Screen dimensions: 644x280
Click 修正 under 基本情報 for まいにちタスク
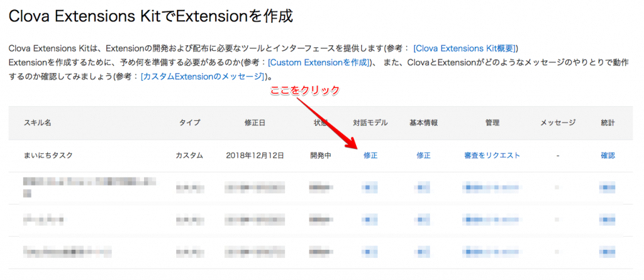point(423,155)
